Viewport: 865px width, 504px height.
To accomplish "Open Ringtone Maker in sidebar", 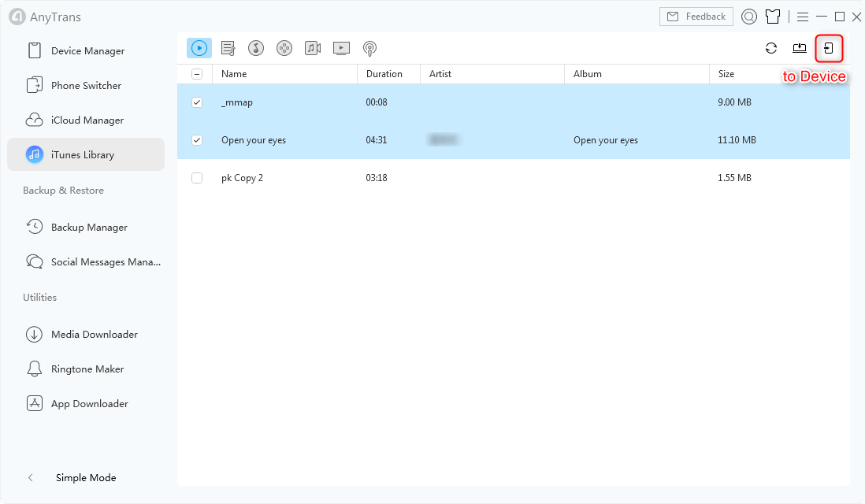I will tap(86, 369).
